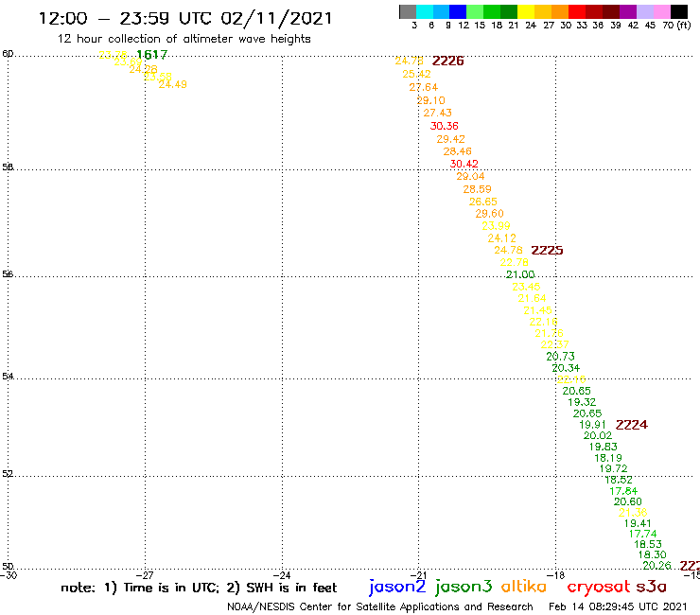Pick the pure blue legend swatch

tap(458, 11)
